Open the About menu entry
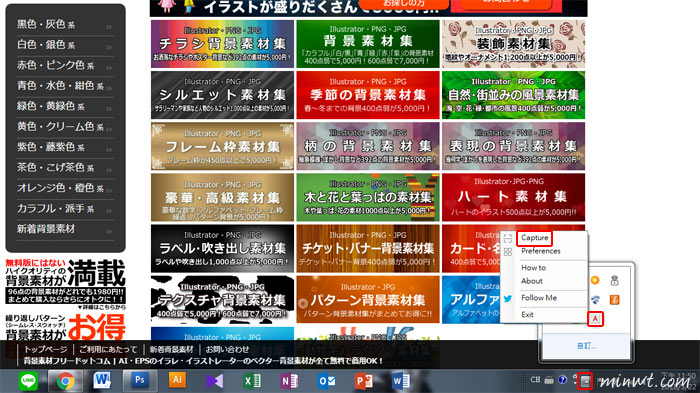 pos(532,281)
